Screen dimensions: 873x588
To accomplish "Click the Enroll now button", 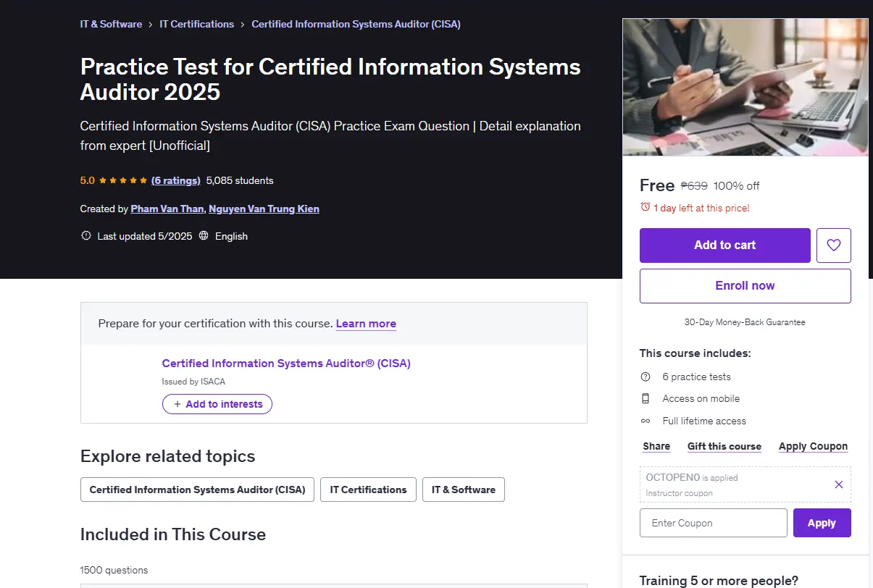I will [745, 286].
